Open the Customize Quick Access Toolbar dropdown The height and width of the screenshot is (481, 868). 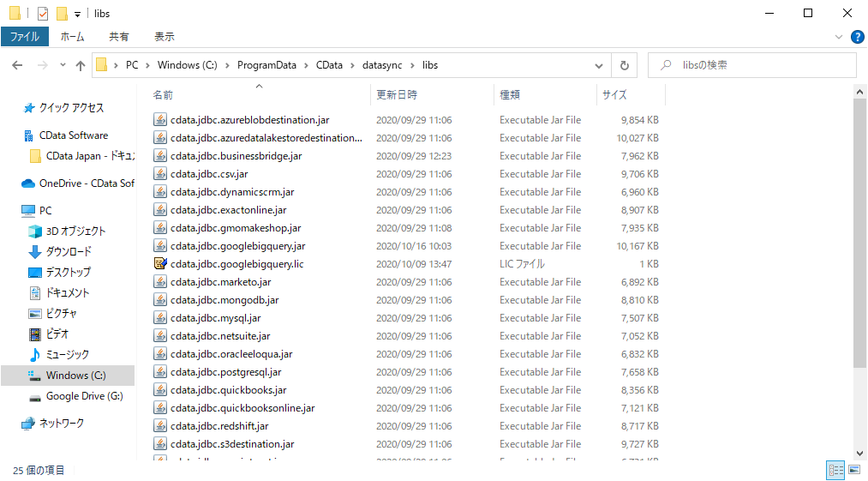[77, 15]
